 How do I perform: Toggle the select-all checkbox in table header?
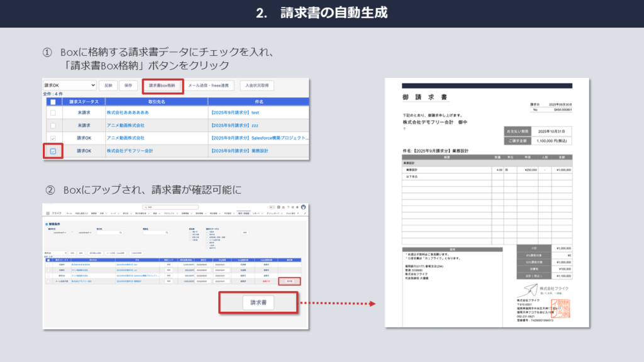(53, 101)
